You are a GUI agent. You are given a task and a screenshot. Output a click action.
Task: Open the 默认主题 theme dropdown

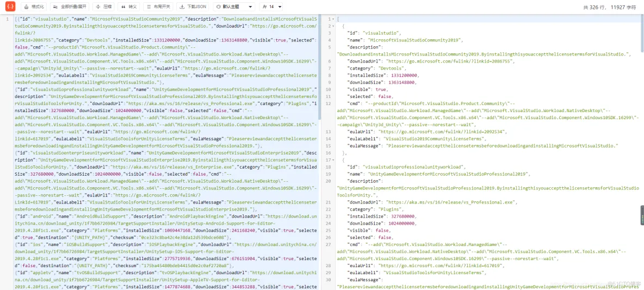coord(234,7)
